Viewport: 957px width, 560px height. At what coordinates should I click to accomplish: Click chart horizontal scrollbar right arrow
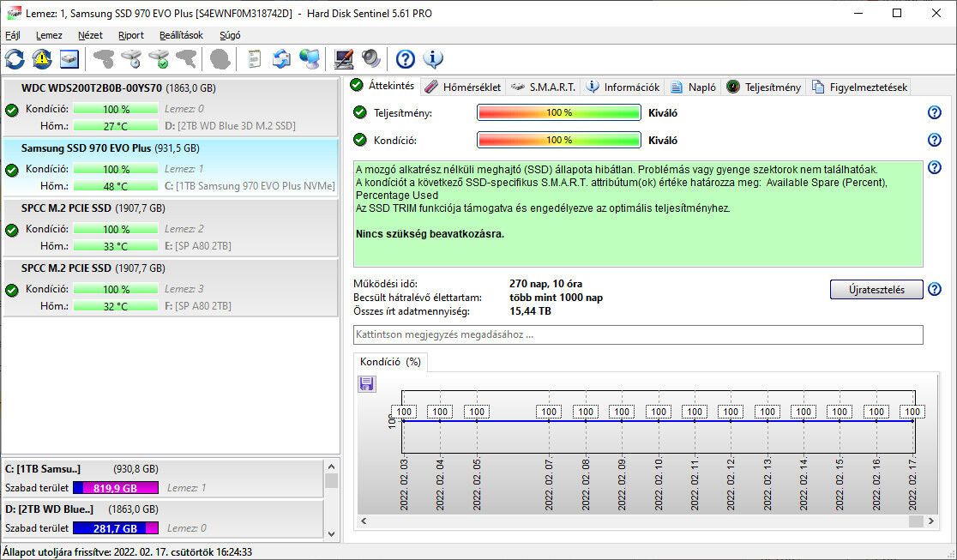click(930, 521)
